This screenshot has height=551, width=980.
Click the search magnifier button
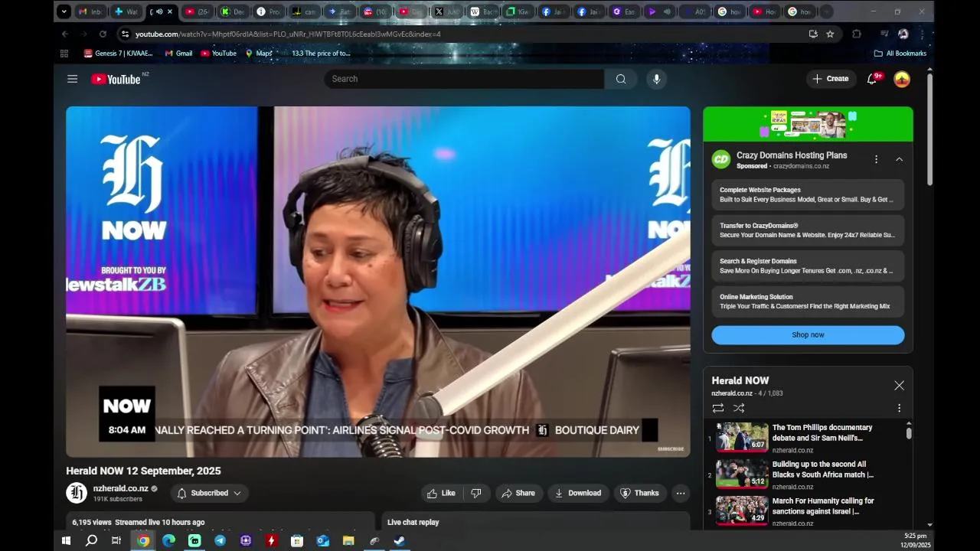621,79
